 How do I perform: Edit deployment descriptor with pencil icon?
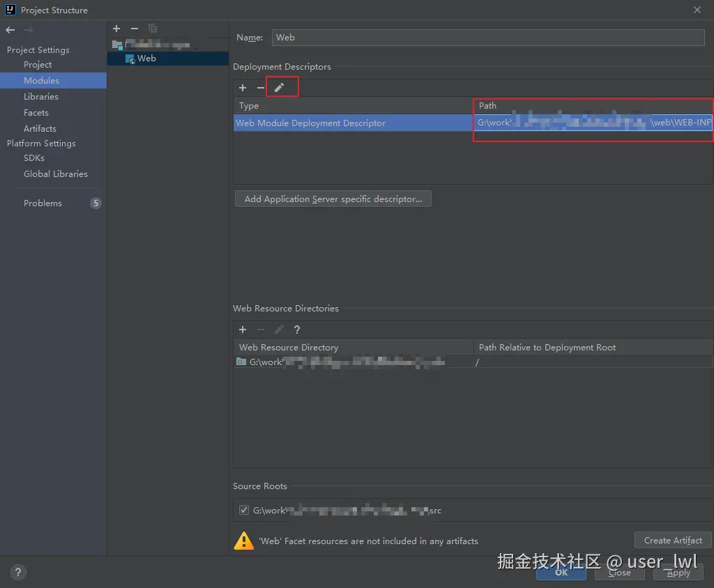click(x=279, y=87)
